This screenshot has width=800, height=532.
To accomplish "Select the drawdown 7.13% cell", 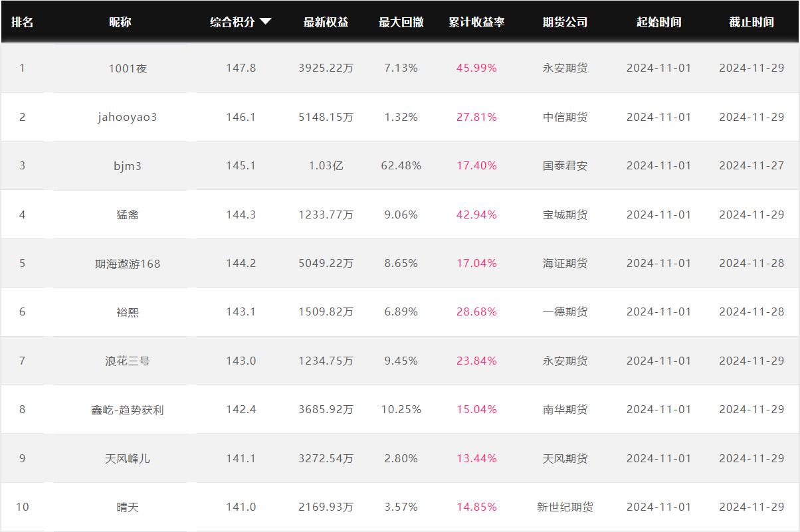I will pyautogui.click(x=401, y=68).
